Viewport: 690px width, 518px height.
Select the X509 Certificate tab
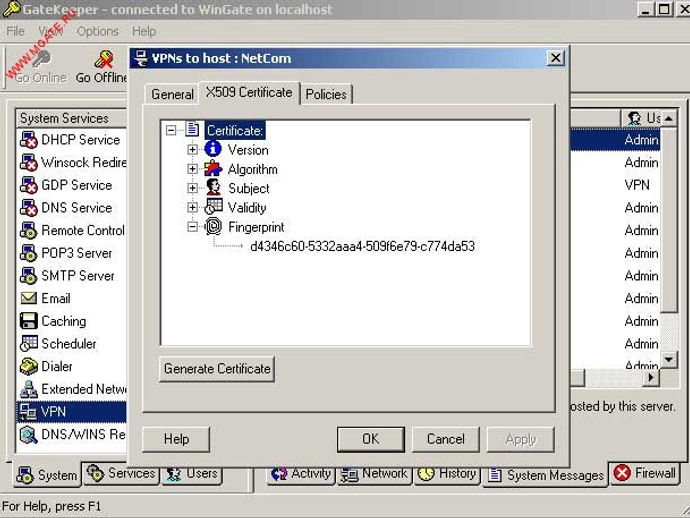(249, 92)
